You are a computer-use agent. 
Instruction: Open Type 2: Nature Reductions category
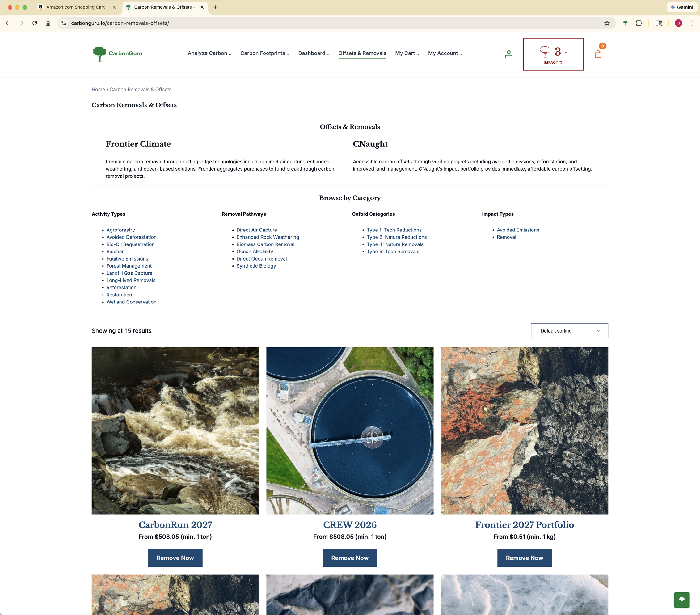pos(397,237)
